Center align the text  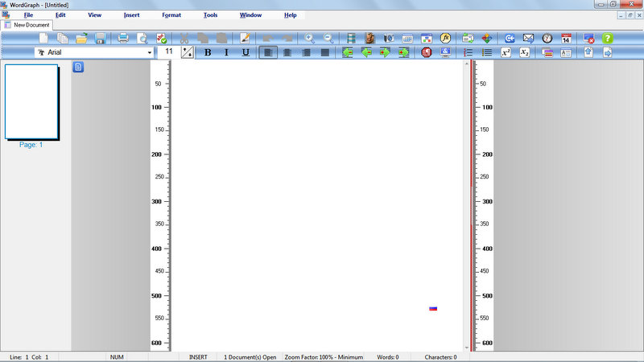click(x=287, y=52)
